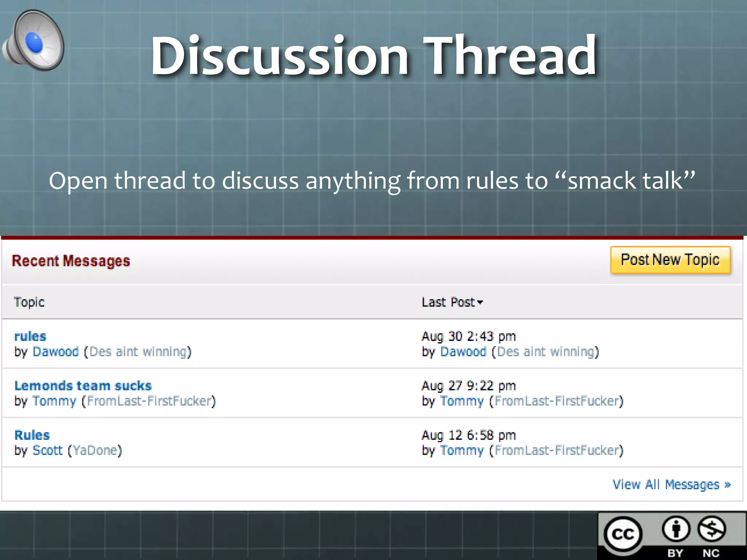Click the non-commercial NC dollar icon
The height and width of the screenshot is (560, 747).
(711, 529)
